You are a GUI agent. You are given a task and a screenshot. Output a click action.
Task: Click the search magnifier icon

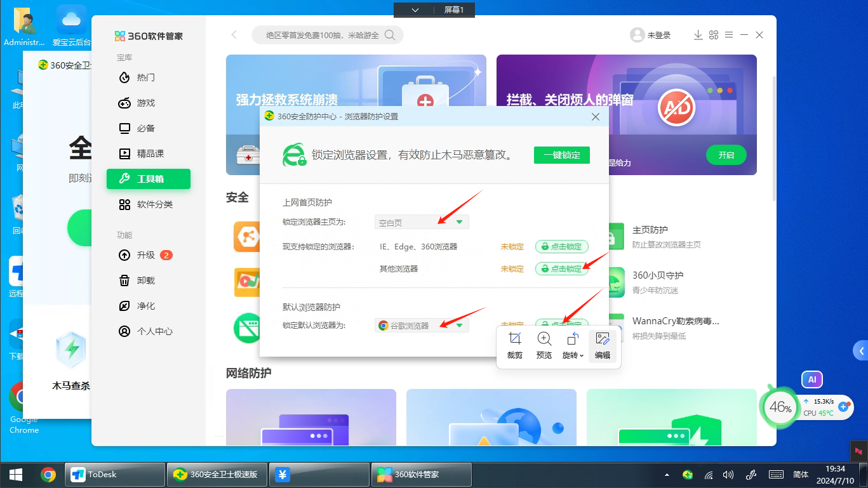pos(391,35)
